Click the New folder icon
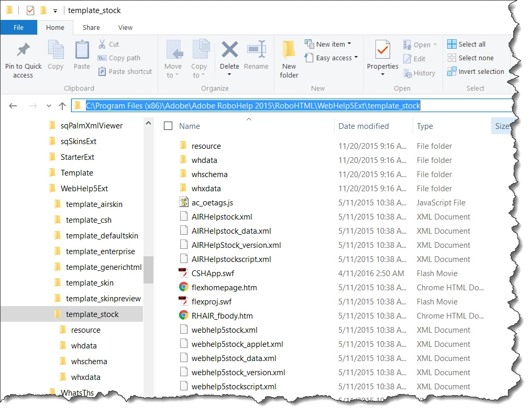The height and width of the screenshot is (415, 532). click(x=289, y=50)
